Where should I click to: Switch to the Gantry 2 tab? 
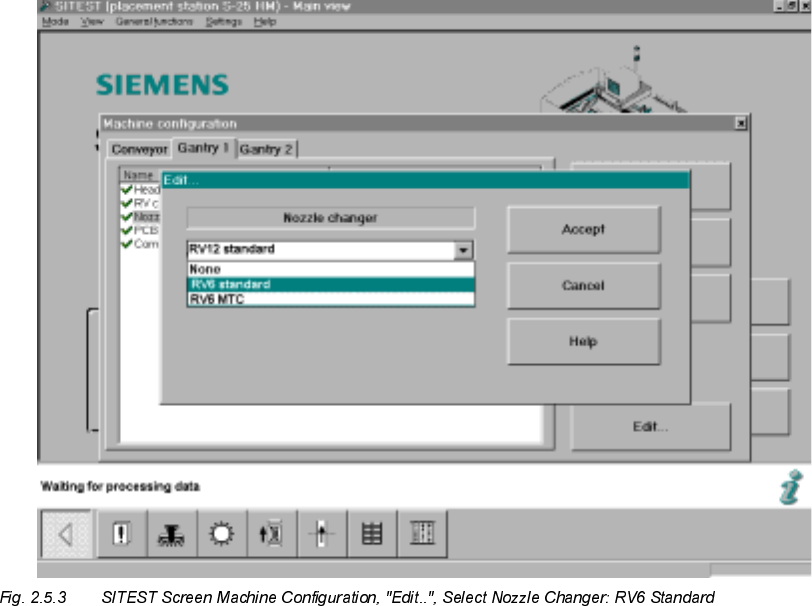point(266,149)
